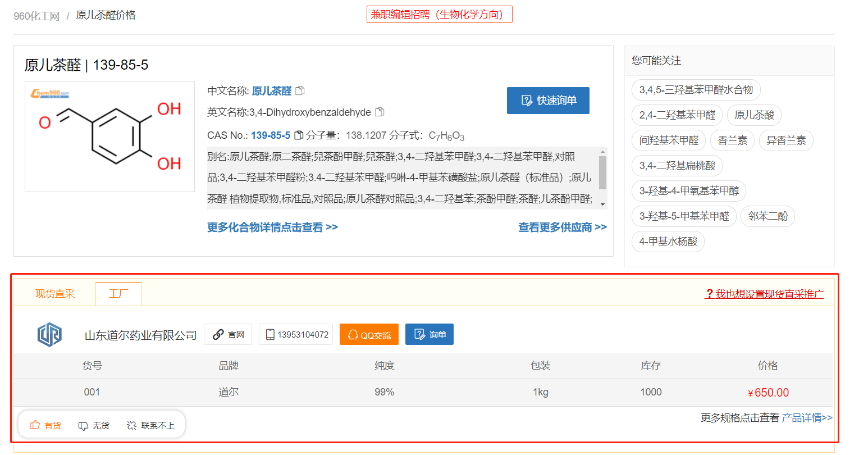Image resolution: width=868 pixels, height=455 pixels.
Task: Open 更多化合物详情点击查看 link
Action: tap(272, 227)
